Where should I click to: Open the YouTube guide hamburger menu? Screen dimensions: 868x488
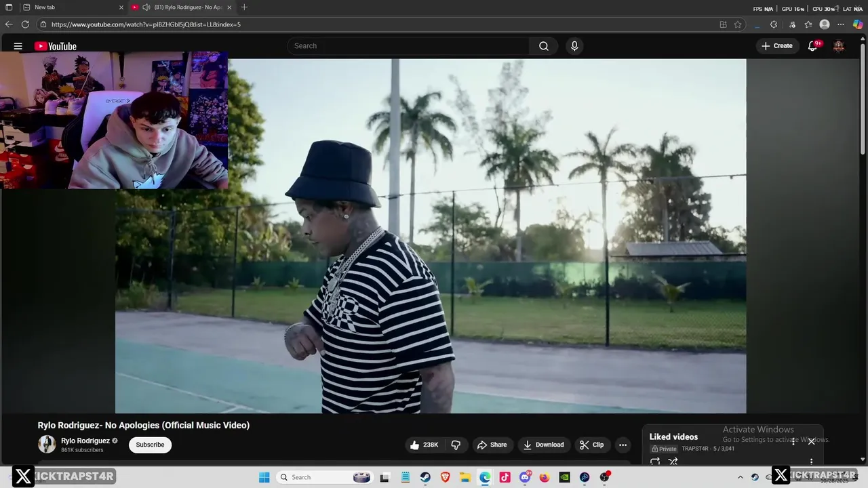(x=18, y=46)
